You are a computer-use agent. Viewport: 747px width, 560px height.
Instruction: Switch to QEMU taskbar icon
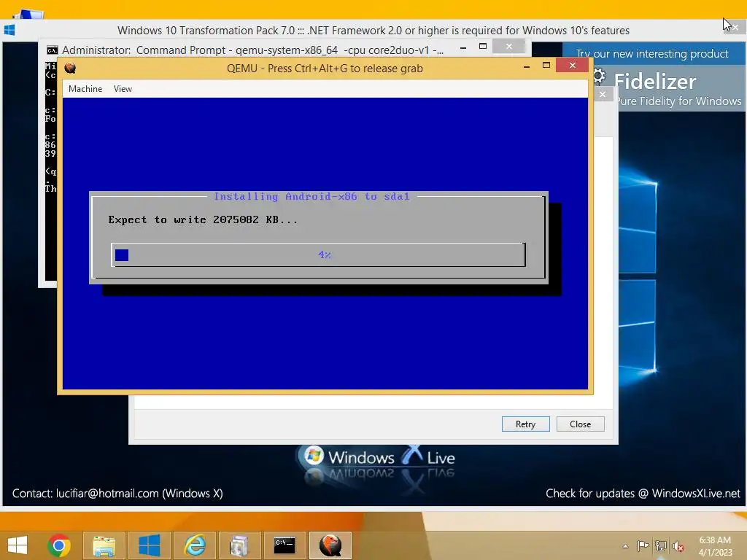[330, 545]
